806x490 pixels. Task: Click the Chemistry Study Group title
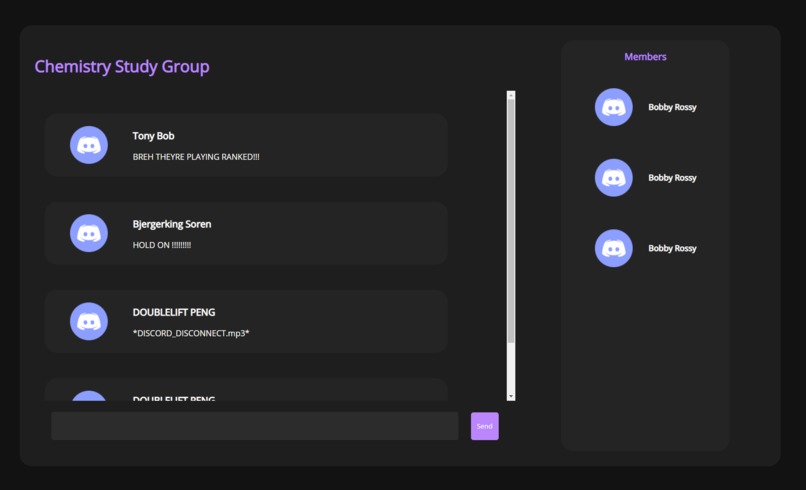(x=122, y=67)
